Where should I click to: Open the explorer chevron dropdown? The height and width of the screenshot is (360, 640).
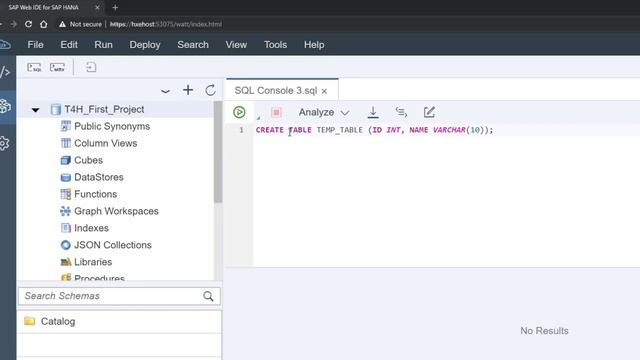pos(165,91)
